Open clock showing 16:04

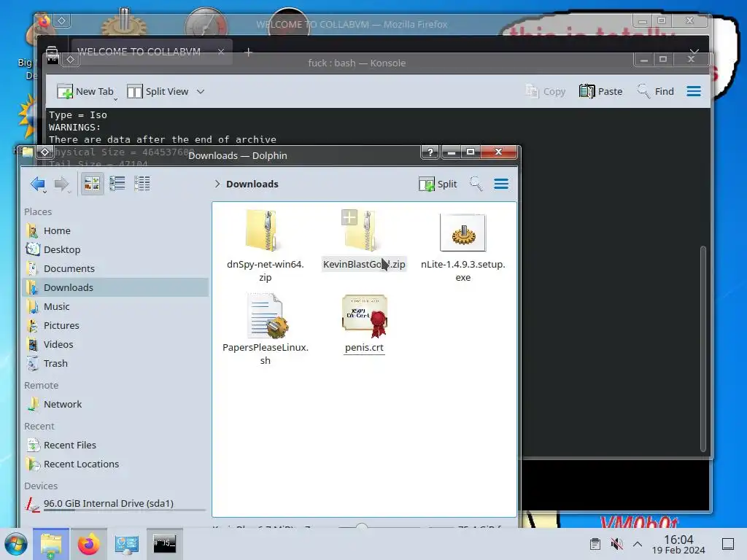point(678,544)
